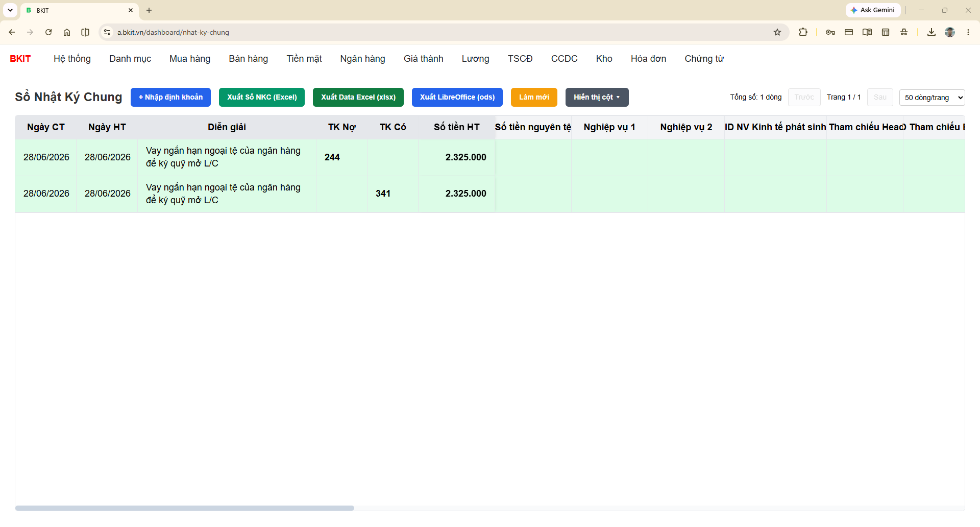Open new tab with plus icon
The width and height of the screenshot is (980, 527).
click(149, 10)
